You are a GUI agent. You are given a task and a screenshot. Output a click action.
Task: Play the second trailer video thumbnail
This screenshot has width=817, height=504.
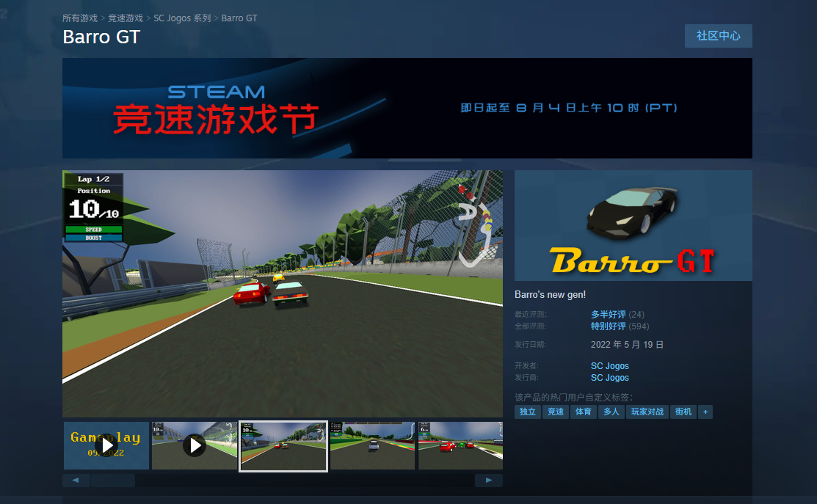coord(195,446)
